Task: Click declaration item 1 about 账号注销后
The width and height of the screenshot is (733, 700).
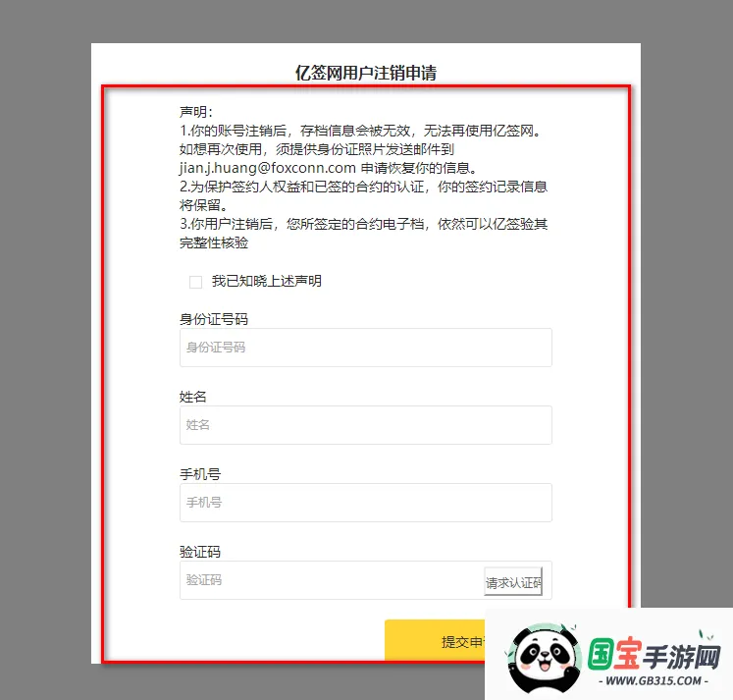Action: pos(360,131)
